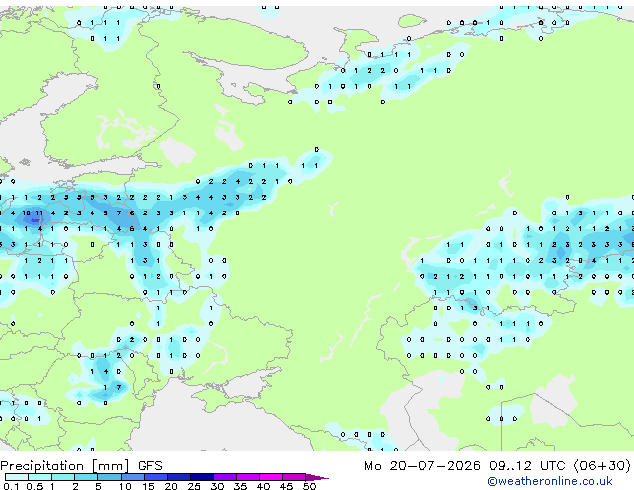Click the 'Precipitation [mm]' legend title

point(65,466)
